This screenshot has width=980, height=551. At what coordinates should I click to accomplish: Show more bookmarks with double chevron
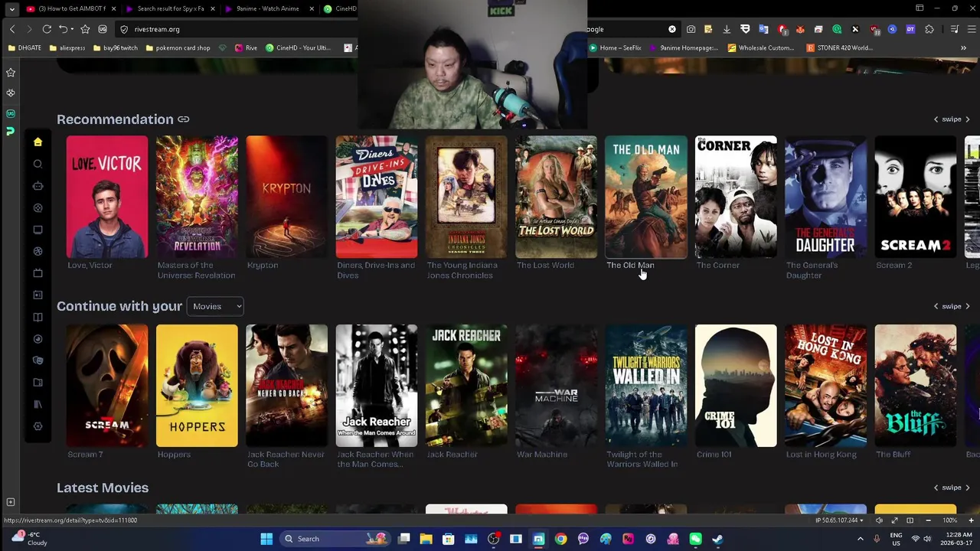point(963,47)
